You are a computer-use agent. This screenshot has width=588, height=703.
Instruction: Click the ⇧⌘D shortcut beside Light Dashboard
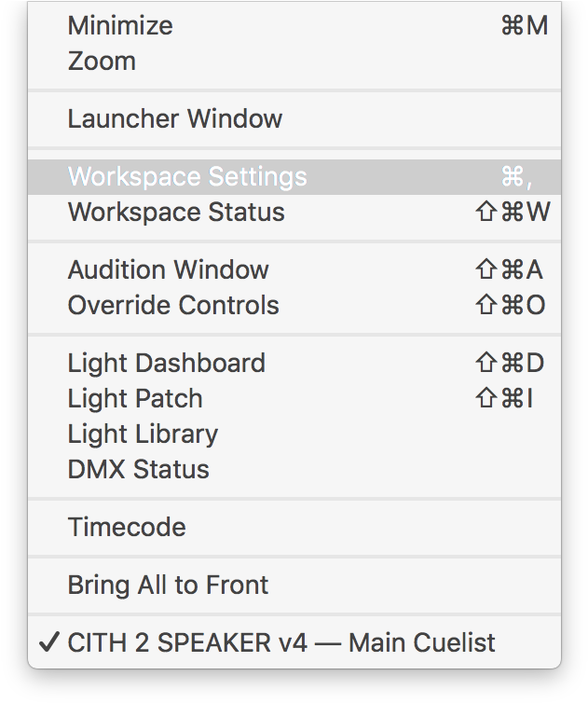point(510,364)
